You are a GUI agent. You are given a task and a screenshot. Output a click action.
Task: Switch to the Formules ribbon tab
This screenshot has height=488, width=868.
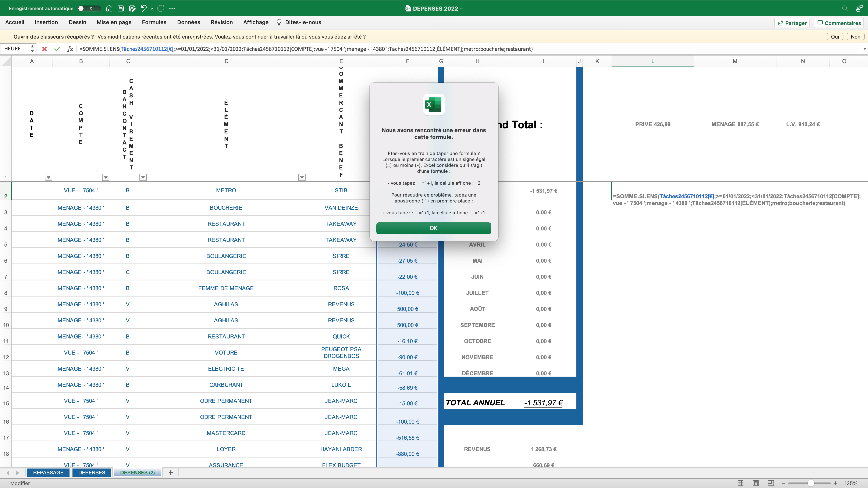tap(154, 22)
